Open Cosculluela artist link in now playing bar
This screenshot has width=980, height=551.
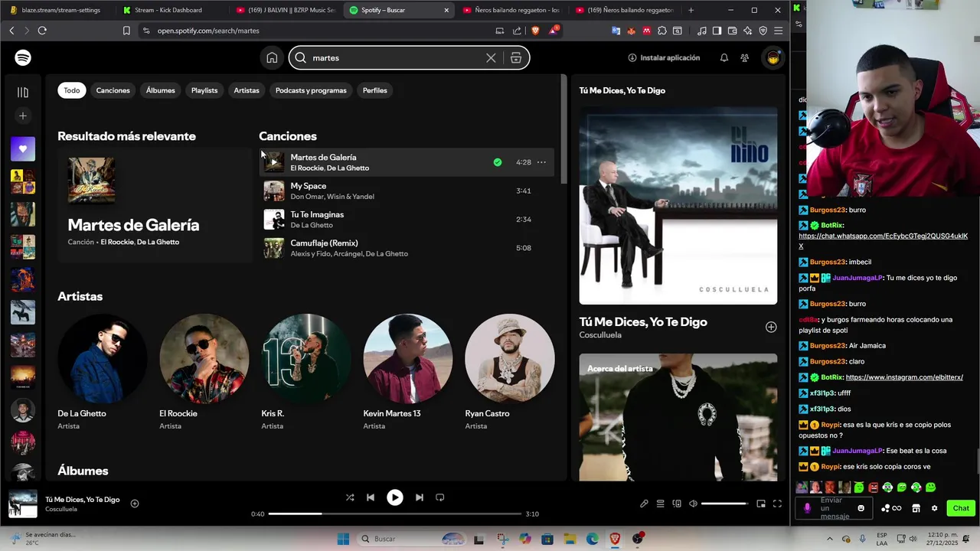(x=61, y=510)
